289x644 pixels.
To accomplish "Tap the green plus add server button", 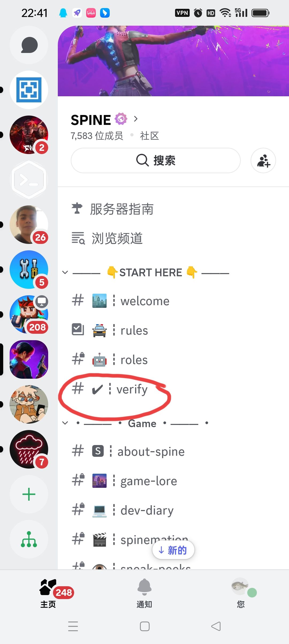I will click(x=29, y=494).
